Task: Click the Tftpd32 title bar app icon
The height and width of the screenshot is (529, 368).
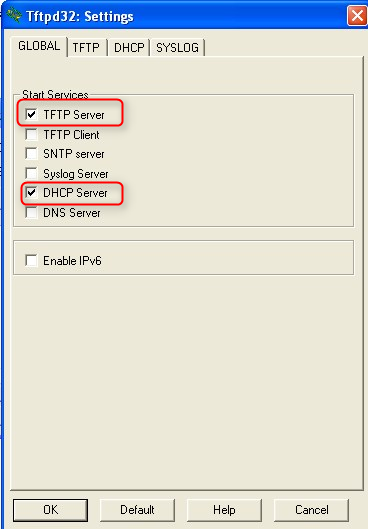Action: [x=13, y=15]
